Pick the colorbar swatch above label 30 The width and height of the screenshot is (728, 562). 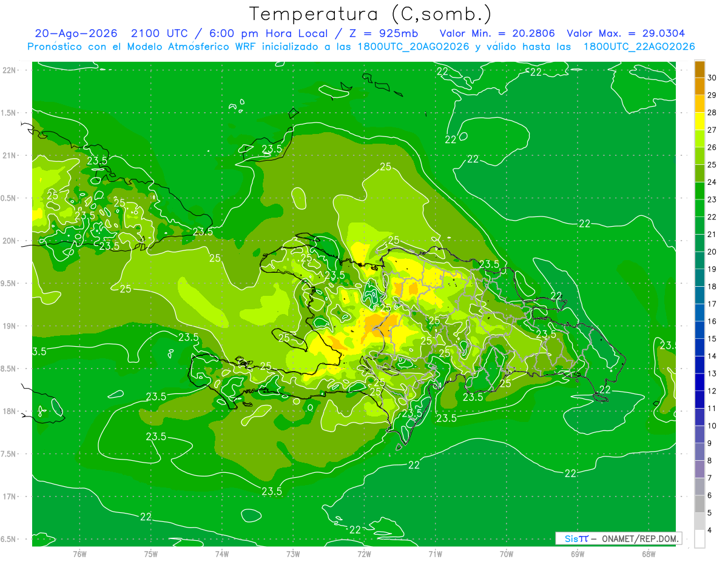point(699,69)
